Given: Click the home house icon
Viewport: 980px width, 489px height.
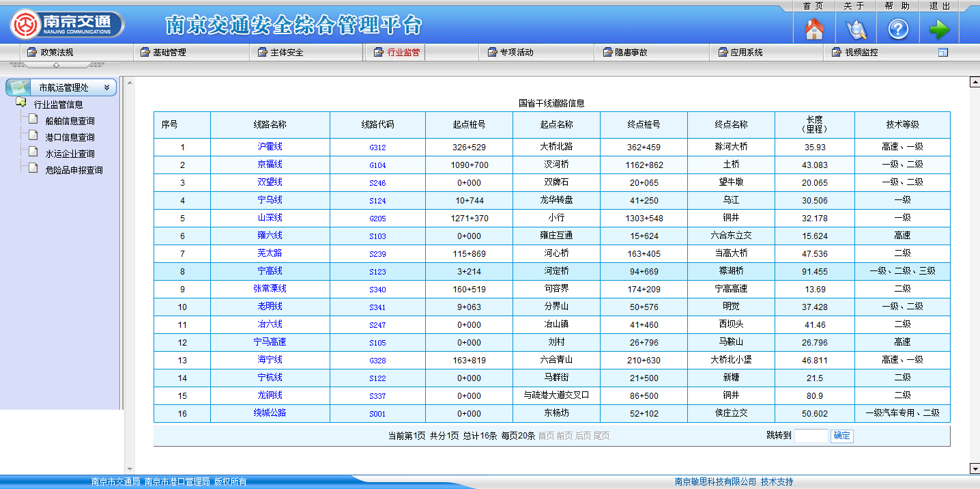Looking at the screenshot, I should [x=814, y=29].
